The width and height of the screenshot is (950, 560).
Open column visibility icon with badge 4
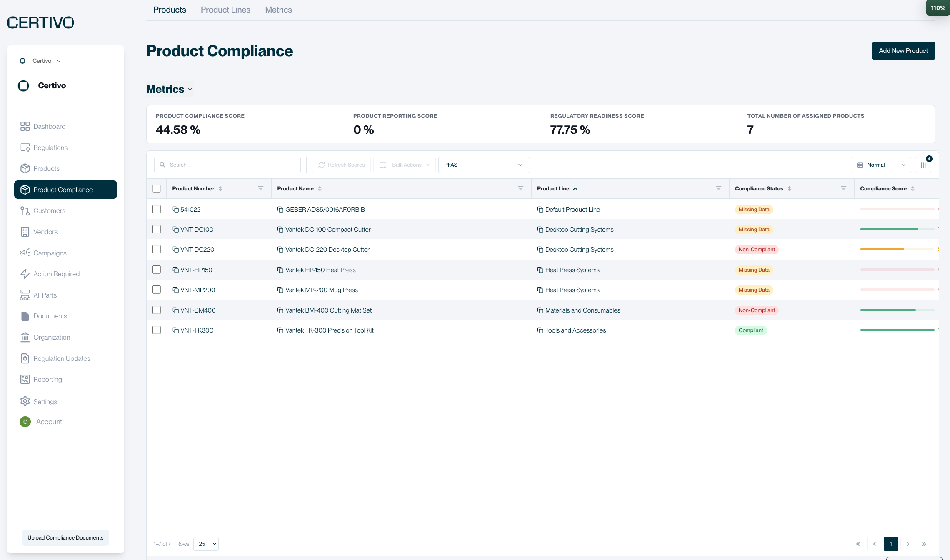(923, 165)
